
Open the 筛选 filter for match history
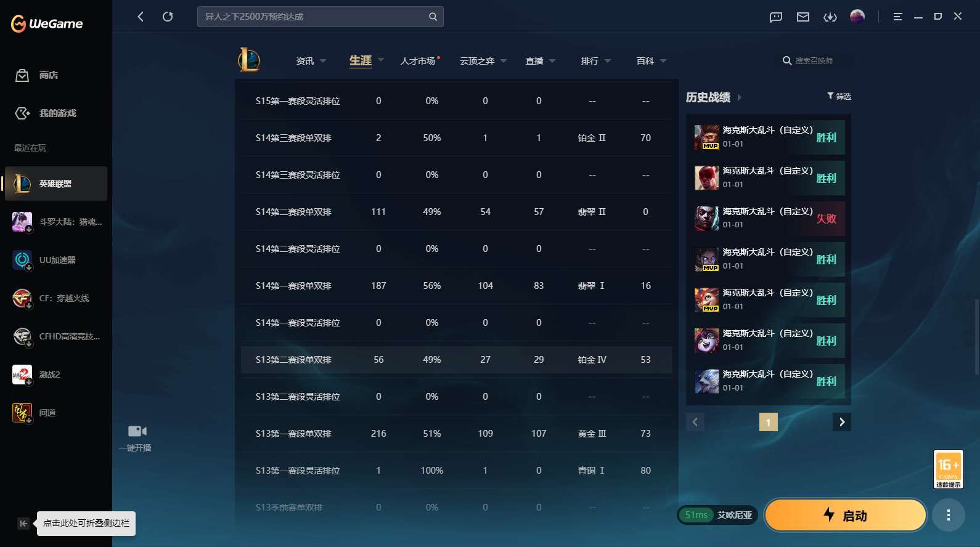839,96
